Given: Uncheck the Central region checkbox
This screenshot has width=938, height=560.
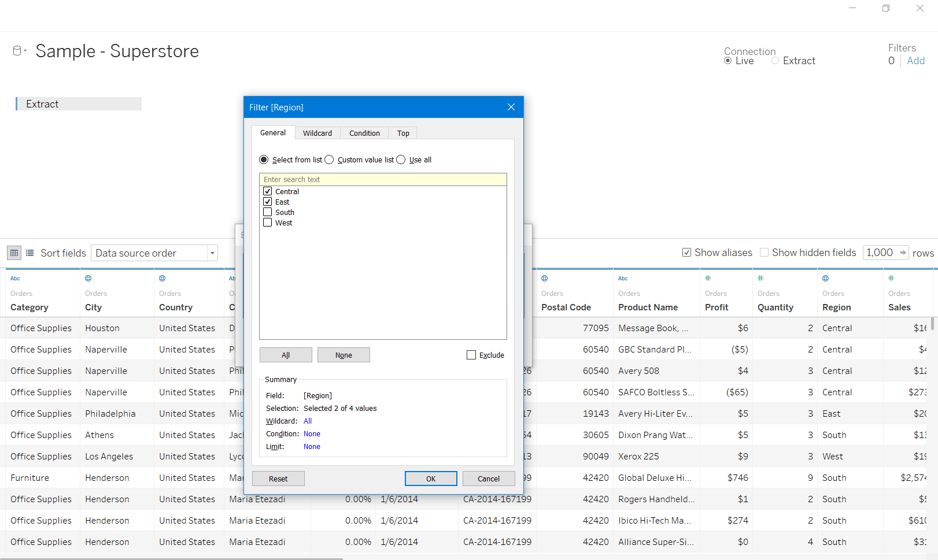Looking at the screenshot, I should click(268, 191).
